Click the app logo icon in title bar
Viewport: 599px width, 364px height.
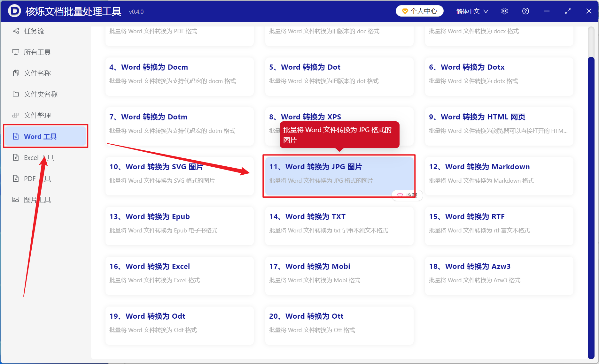[14, 11]
